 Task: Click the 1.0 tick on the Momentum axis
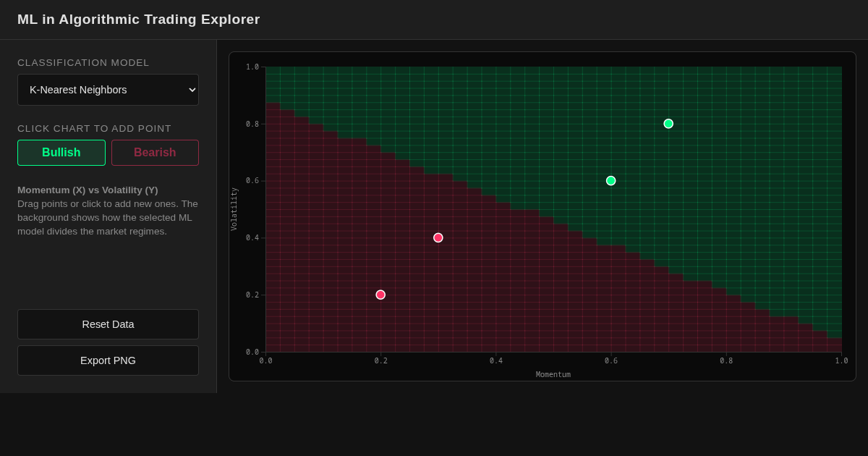coord(841,361)
